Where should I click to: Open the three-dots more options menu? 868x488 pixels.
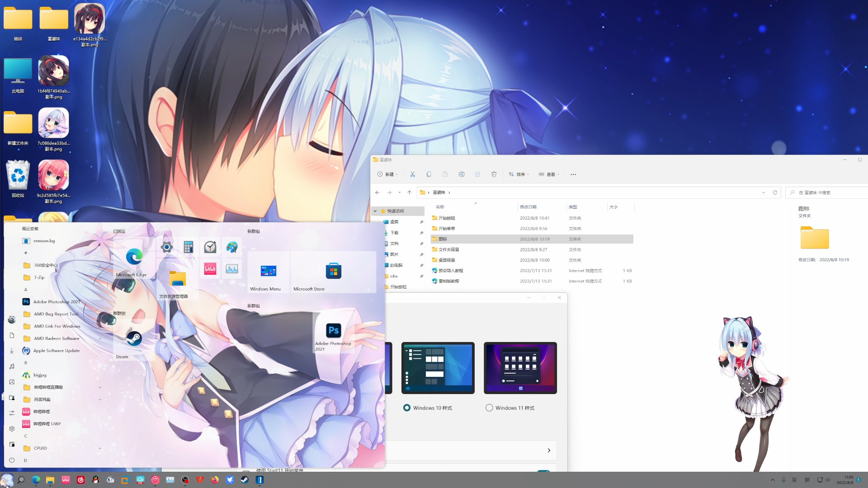click(x=573, y=174)
